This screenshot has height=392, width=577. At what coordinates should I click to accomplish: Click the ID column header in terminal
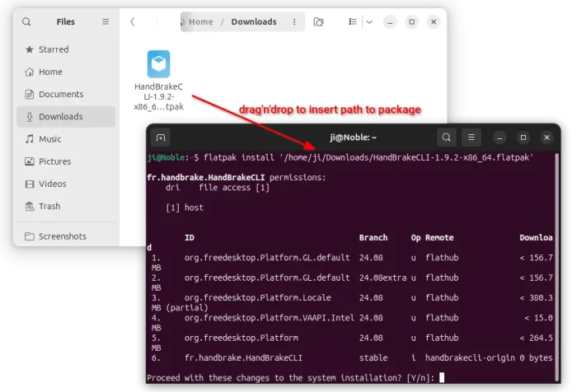189,238
